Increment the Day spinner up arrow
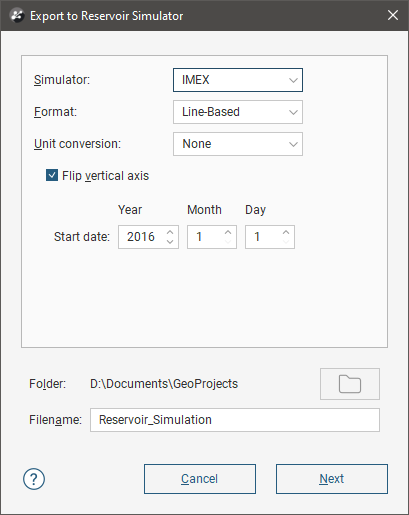Viewport: 409px width, 515px height. (x=286, y=232)
